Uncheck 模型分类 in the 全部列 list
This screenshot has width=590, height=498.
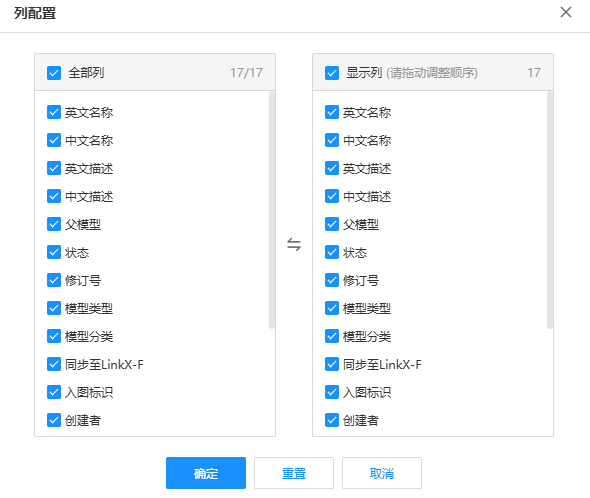[x=54, y=336]
